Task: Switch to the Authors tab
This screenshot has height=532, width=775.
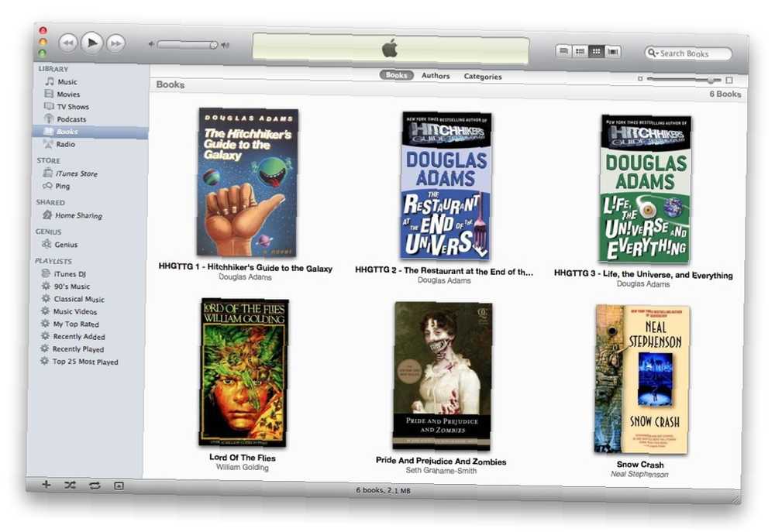Action: click(436, 76)
